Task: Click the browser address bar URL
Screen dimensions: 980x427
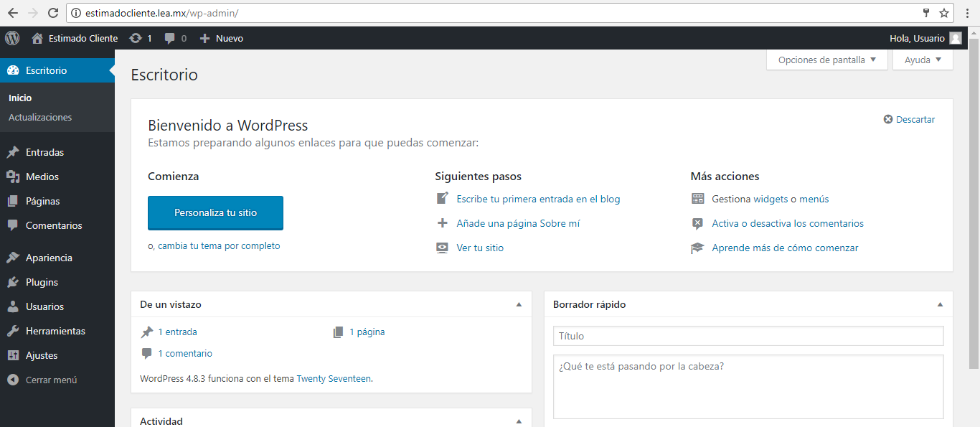Action: click(161, 13)
